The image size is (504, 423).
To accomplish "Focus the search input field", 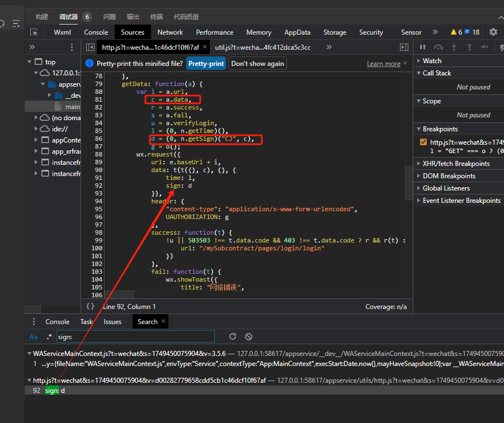I will (x=135, y=336).
